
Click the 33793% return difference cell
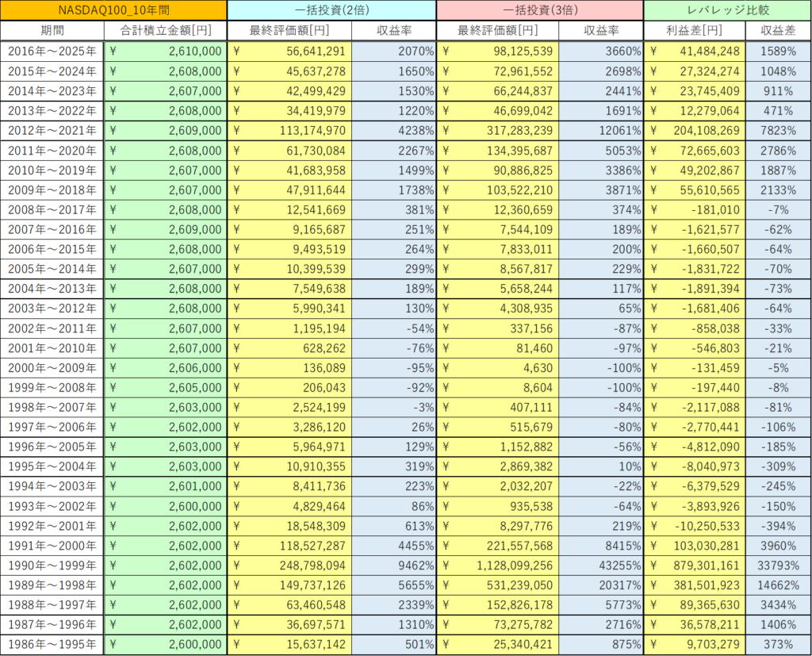point(778,566)
